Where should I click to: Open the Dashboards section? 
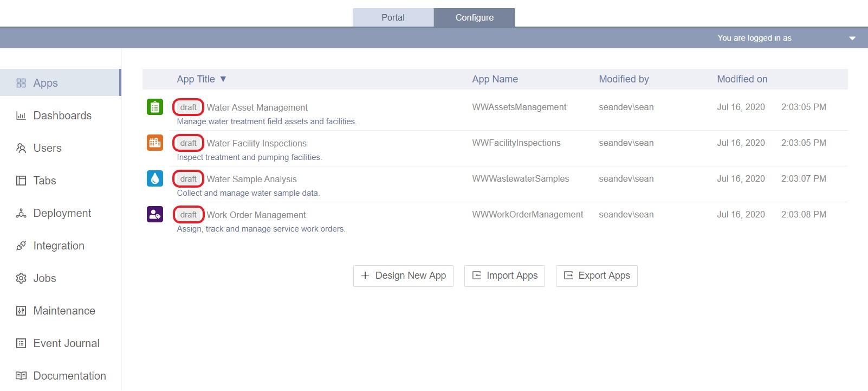60,116
